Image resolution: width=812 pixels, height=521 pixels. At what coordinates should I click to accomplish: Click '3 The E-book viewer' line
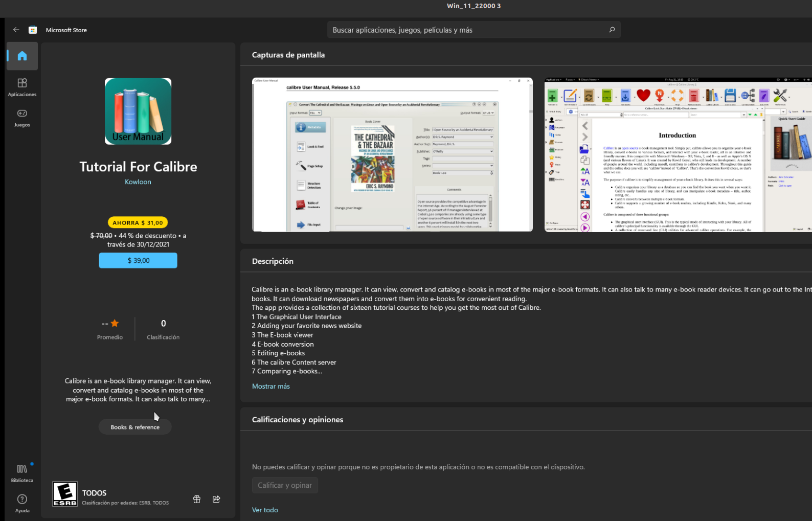pos(282,335)
